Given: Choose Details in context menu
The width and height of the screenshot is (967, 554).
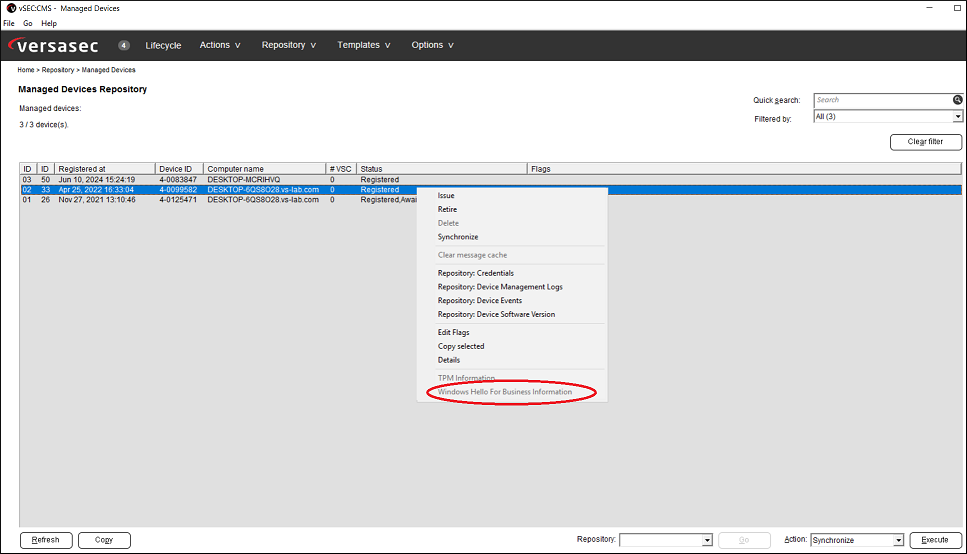Looking at the screenshot, I should (449, 360).
